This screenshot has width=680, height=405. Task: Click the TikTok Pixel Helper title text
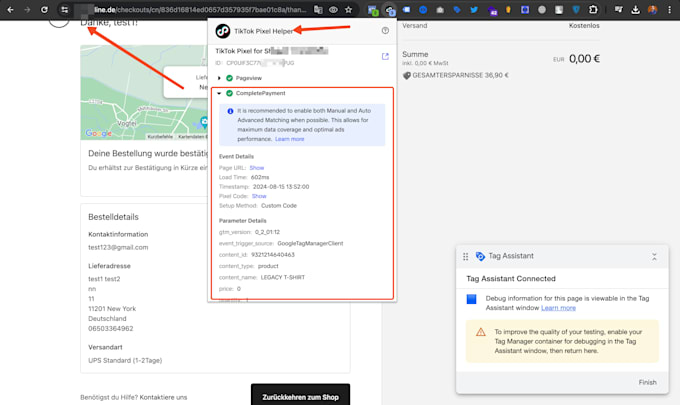263,31
